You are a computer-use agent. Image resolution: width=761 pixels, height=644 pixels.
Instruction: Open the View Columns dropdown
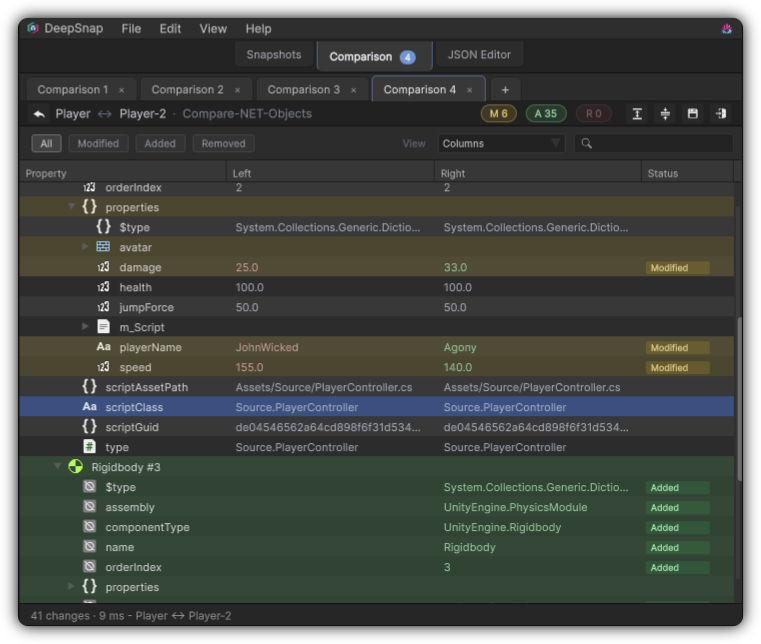(501, 144)
